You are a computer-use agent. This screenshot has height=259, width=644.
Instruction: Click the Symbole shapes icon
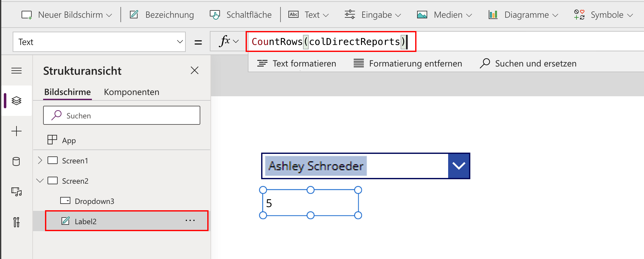[x=579, y=15]
